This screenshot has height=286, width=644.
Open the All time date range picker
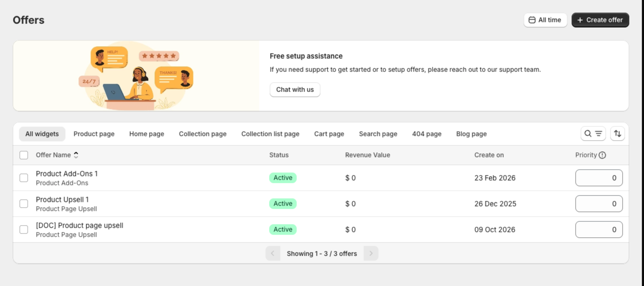click(545, 20)
